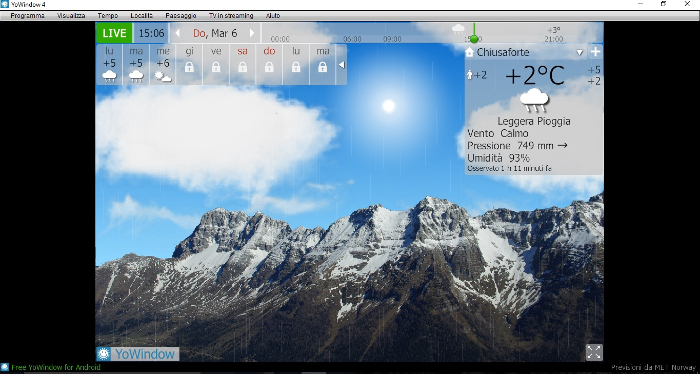Select Monday forecast with rain cloud
This screenshot has width=700, height=374.
click(109, 64)
